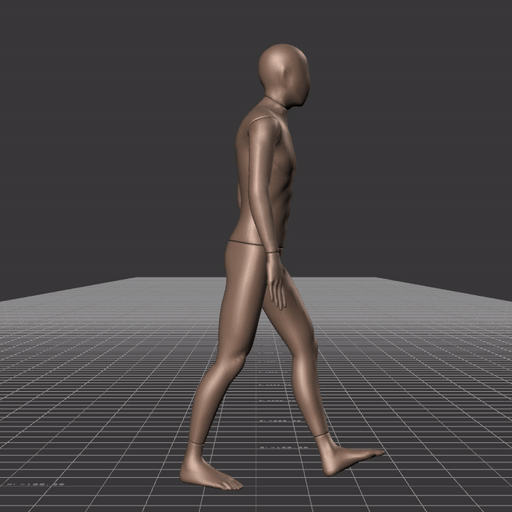Image resolution: width=512 pixels, height=512 pixels.
Task: Select the mannequin's chest
Action: [x=283, y=153]
